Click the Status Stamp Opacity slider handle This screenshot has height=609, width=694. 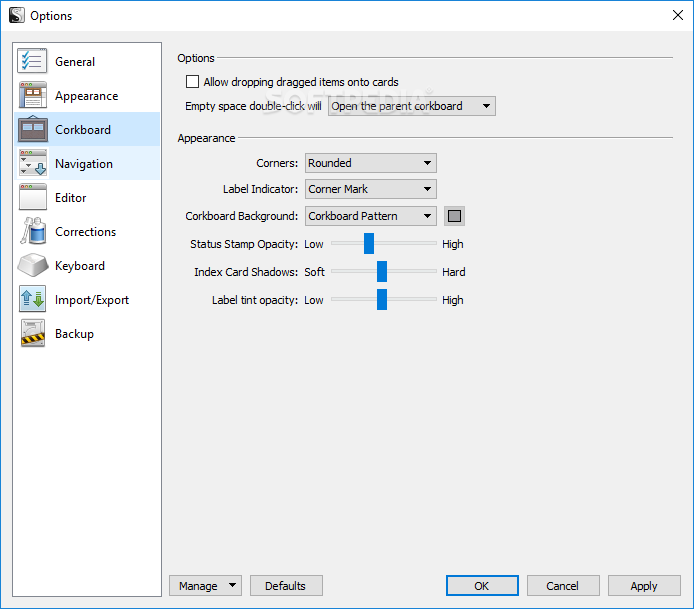click(x=369, y=243)
